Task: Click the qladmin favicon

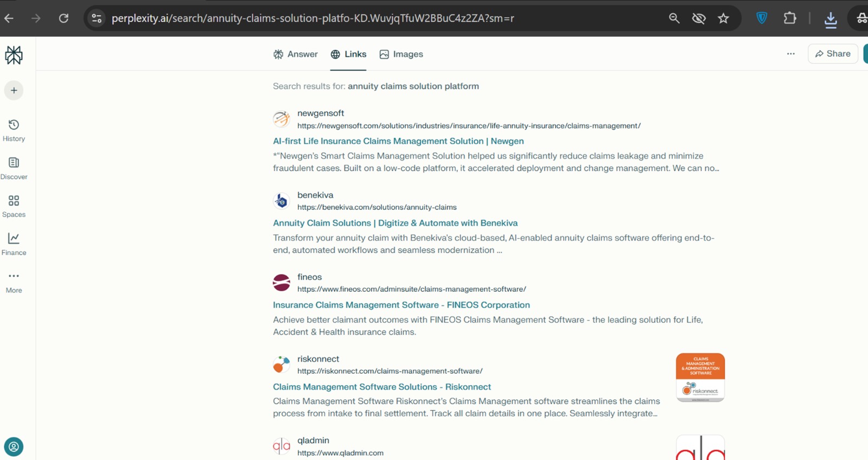Action: tap(282, 446)
